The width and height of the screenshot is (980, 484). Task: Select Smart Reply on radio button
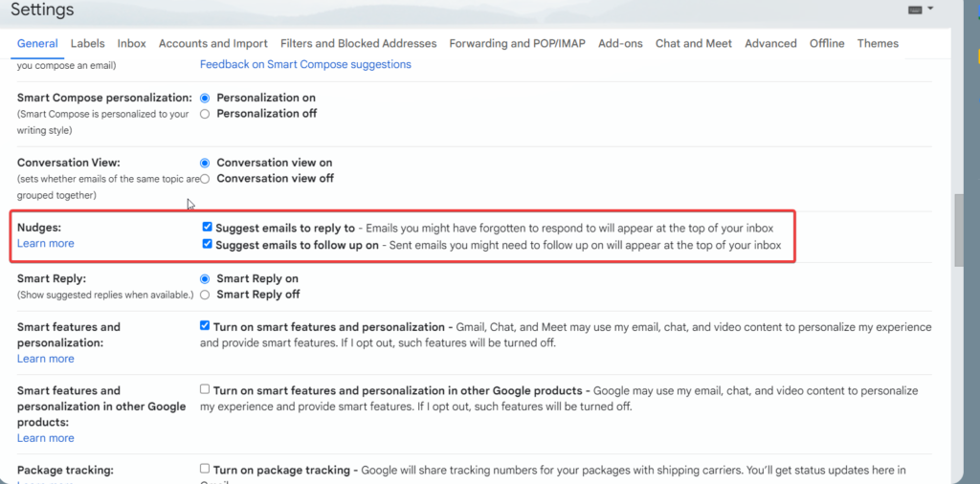click(x=205, y=279)
